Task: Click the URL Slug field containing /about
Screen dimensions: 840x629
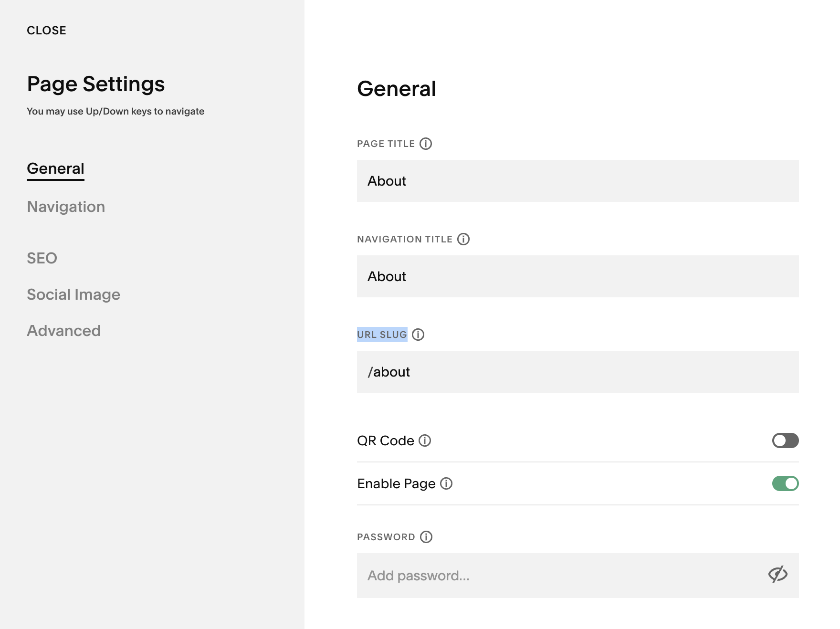Action: click(x=577, y=372)
